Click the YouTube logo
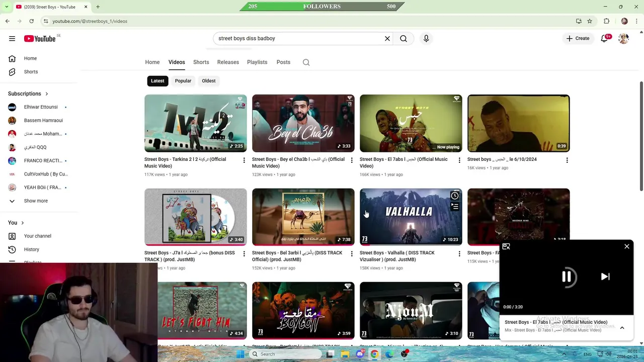 pyautogui.click(x=40, y=39)
